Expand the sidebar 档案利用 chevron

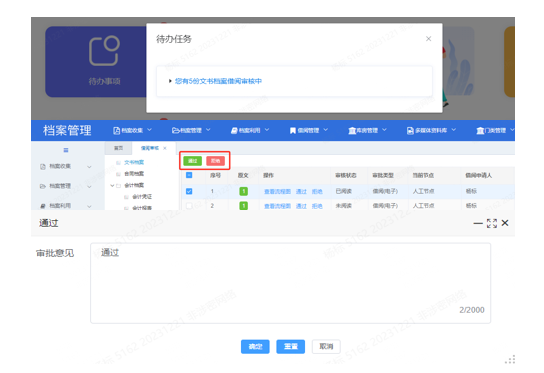click(x=89, y=206)
